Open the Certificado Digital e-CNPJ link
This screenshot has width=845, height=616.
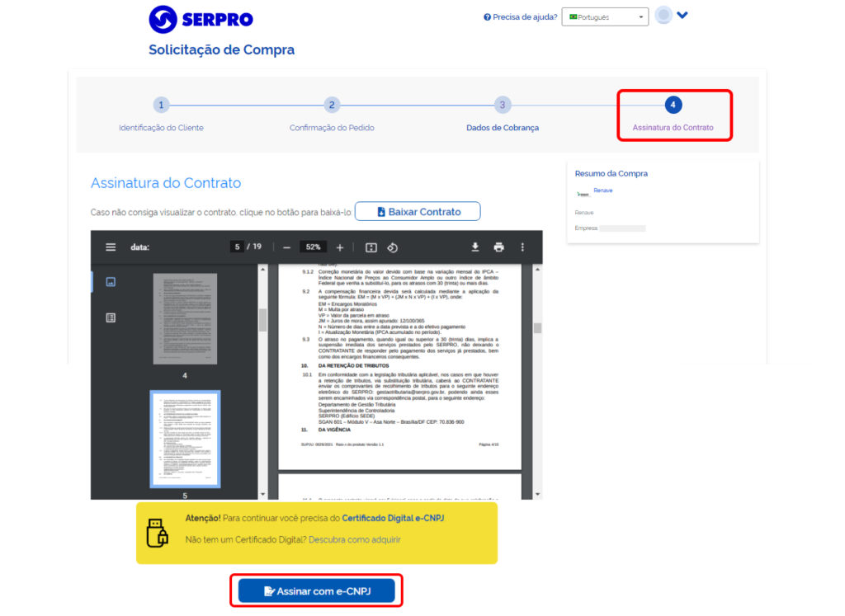pos(393,518)
